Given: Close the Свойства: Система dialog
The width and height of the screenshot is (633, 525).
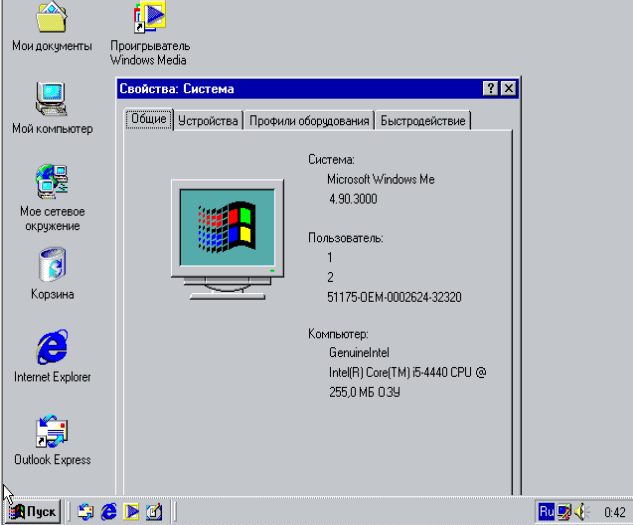Looking at the screenshot, I should (x=509, y=88).
